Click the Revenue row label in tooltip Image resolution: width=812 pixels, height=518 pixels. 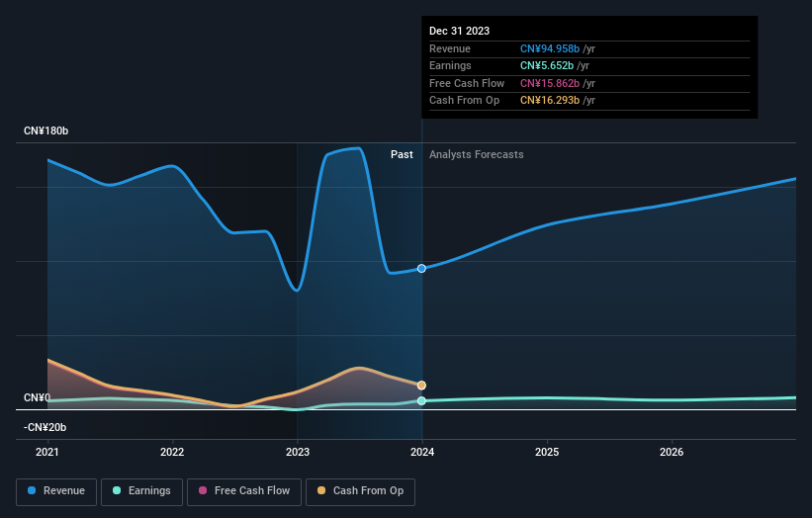point(450,48)
